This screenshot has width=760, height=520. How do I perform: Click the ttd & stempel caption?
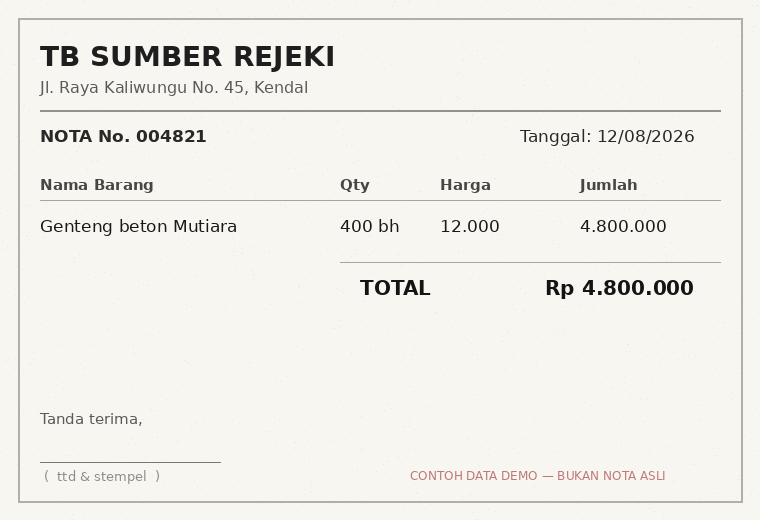102,476
